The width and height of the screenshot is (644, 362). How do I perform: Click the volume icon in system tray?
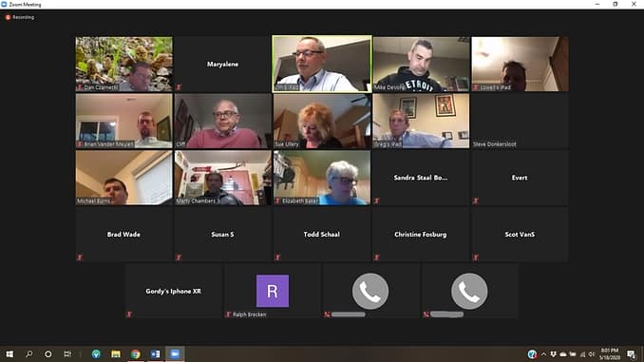[x=592, y=353]
